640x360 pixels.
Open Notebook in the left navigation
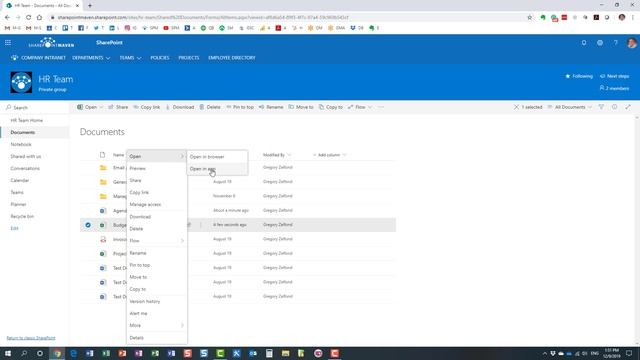pyautogui.click(x=21, y=144)
